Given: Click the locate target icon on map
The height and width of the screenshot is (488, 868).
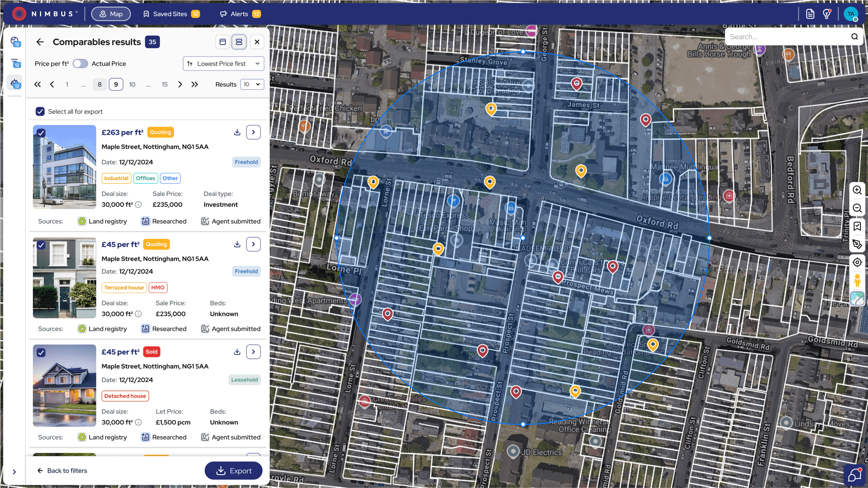Looking at the screenshot, I should [x=857, y=262].
